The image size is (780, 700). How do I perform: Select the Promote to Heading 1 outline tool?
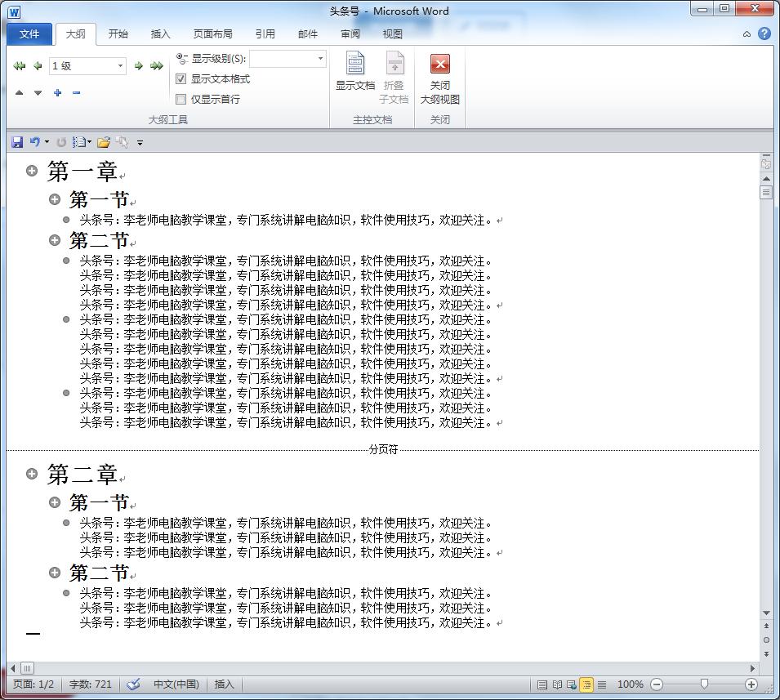(x=19, y=65)
